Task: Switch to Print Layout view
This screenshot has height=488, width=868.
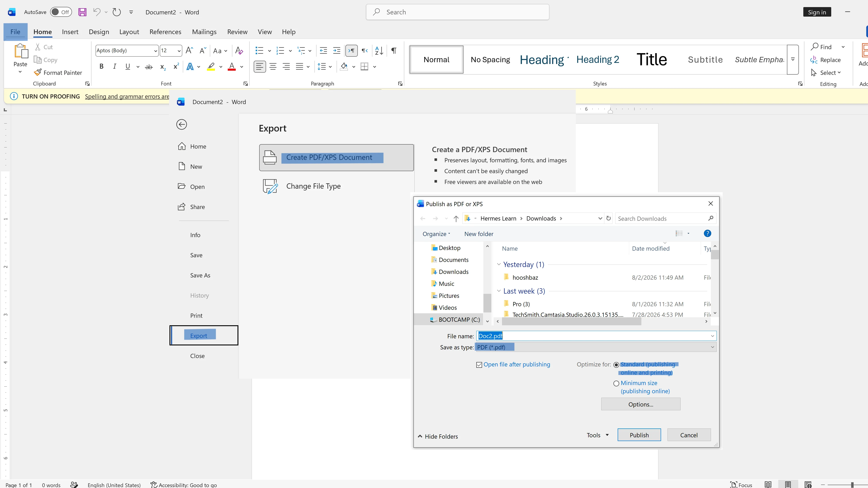Action: click(788, 484)
